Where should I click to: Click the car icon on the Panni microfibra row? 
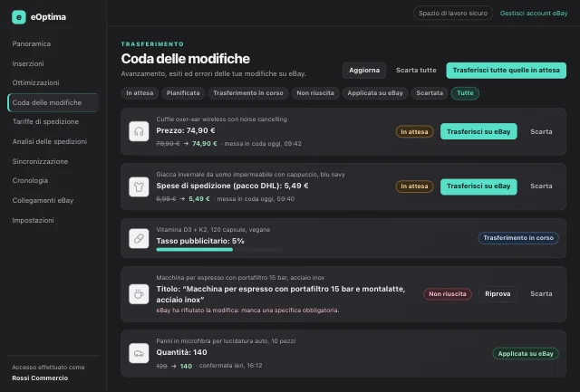point(139,354)
